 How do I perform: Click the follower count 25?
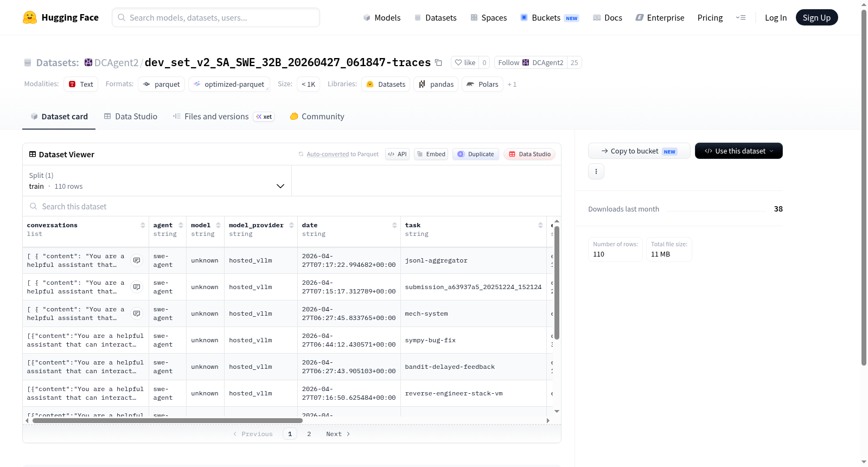tap(574, 63)
